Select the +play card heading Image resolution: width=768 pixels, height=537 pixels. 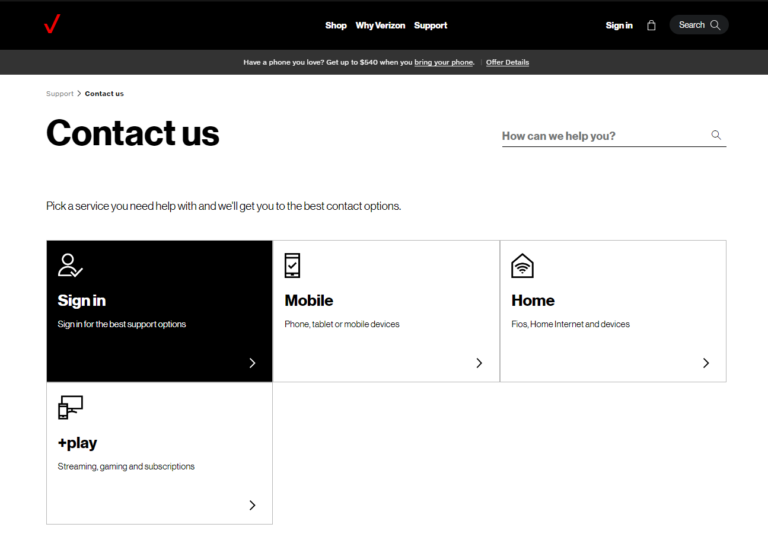click(x=77, y=443)
